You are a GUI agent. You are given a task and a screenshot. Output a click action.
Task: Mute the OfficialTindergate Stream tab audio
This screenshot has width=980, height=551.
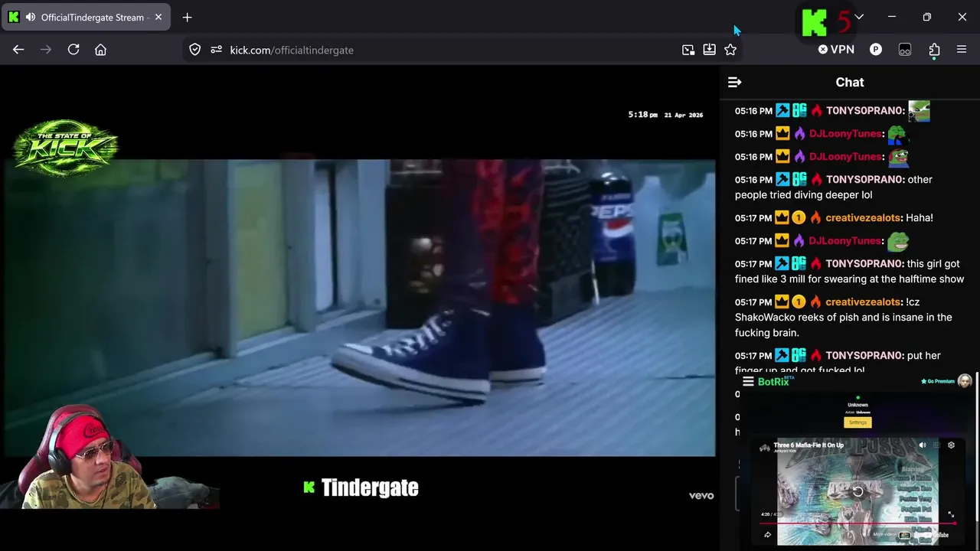point(30,17)
